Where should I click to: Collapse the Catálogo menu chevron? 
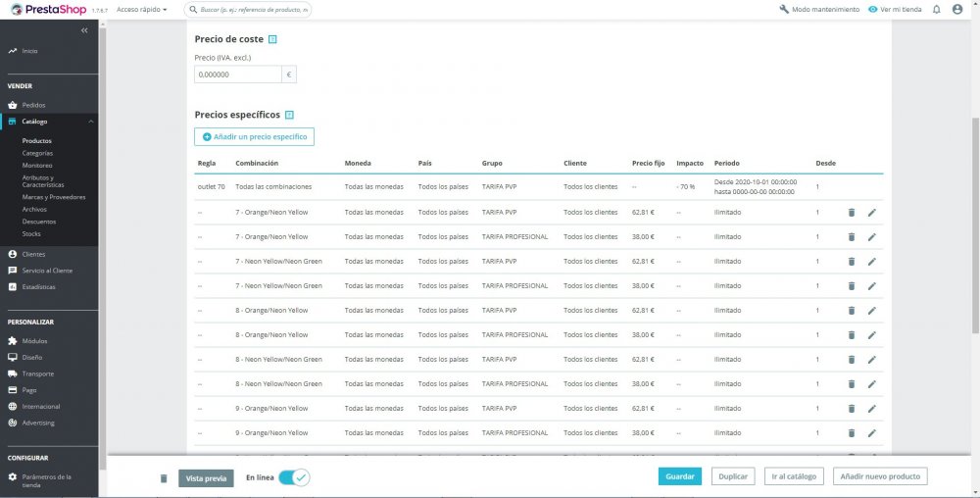91,122
